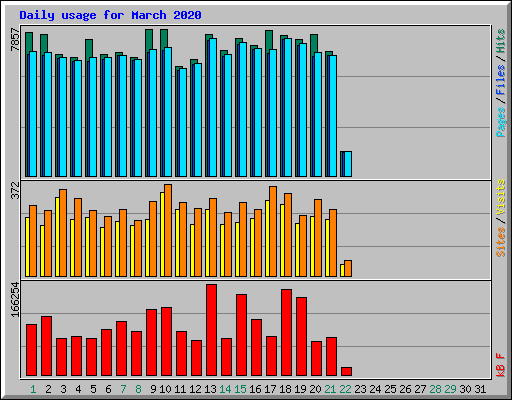512x400 pixels.
Task: Click day 20 on the x-axis
Action: click(315, 389)
